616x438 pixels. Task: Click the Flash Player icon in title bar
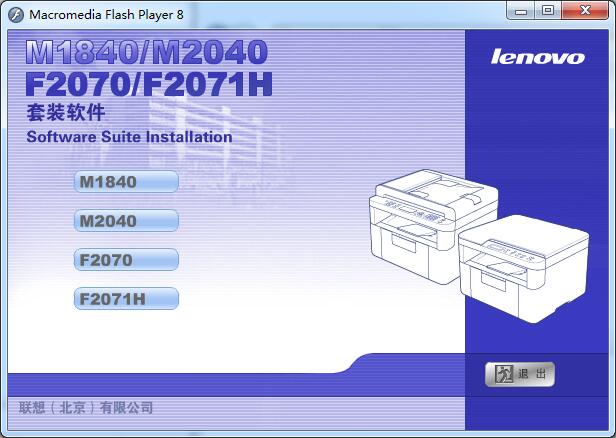point(15,15)
